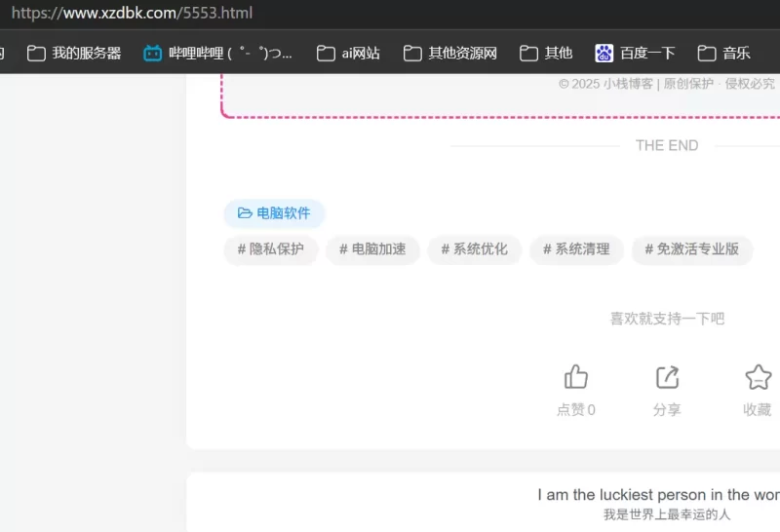
Task: Click the browser address bar URL
Action: pos(133,13)
